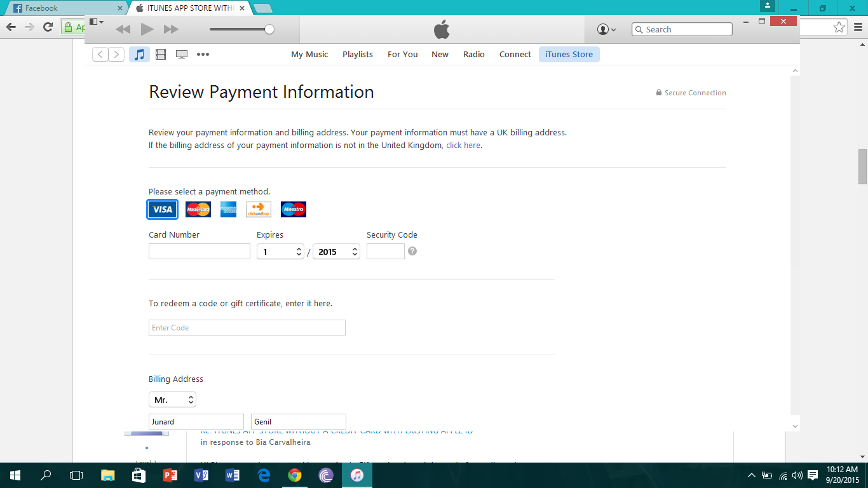Image resolution: width=868 pixels, height=488 pixels.
Task: Select the iTunes Store tab
Action: point(569,55)
